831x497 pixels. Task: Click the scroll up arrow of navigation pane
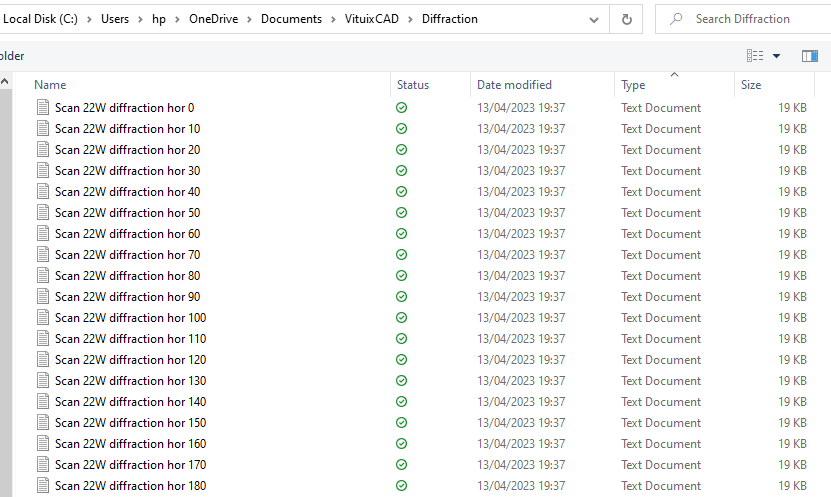pyautogui.click(x=5, y=82)
